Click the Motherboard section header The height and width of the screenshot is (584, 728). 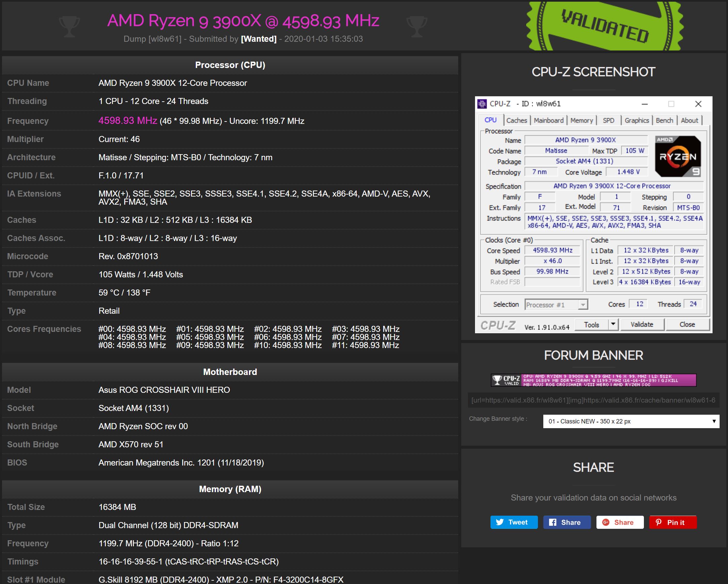point(230,372)
